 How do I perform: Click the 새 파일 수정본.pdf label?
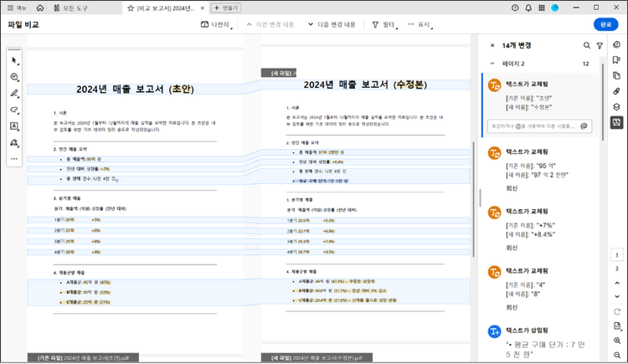tap(317, 357)
